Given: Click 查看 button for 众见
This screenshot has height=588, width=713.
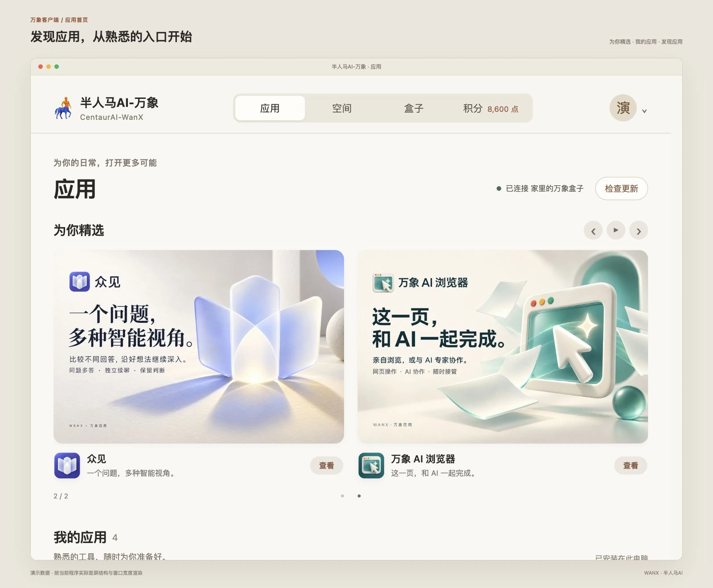Looking at the screenshot, I should pos(327,465).
